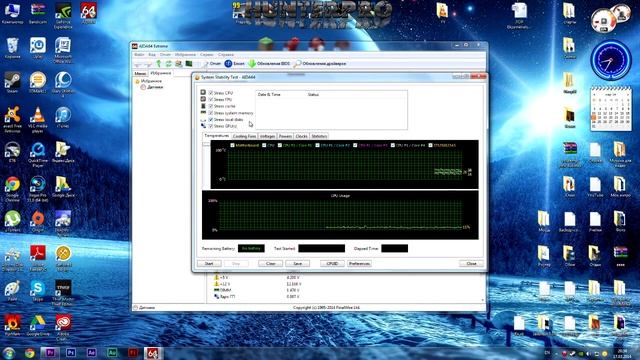Select the Датчики item in the favorites tree
Screen dimensions: 640x360
click(x=152, y=87)
